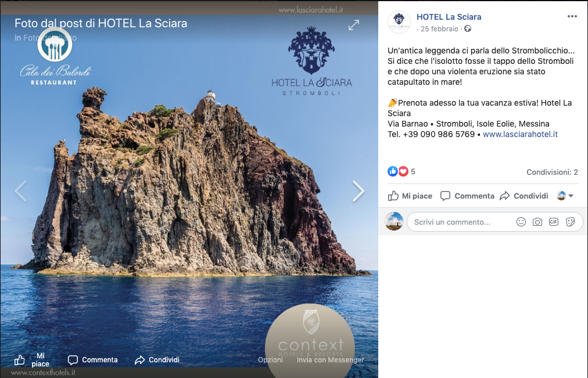Click the emoji icon in comment box
588x378 pixels.
[x=521, y=222]
